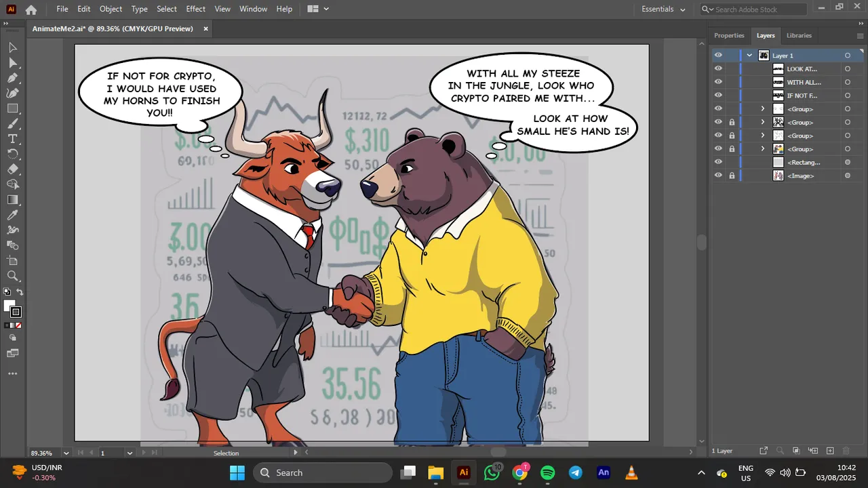The width and height of the screenshot is (868, 488).
Task: Close the AnimateMe2.ai document tab
Action: [205, 28]
